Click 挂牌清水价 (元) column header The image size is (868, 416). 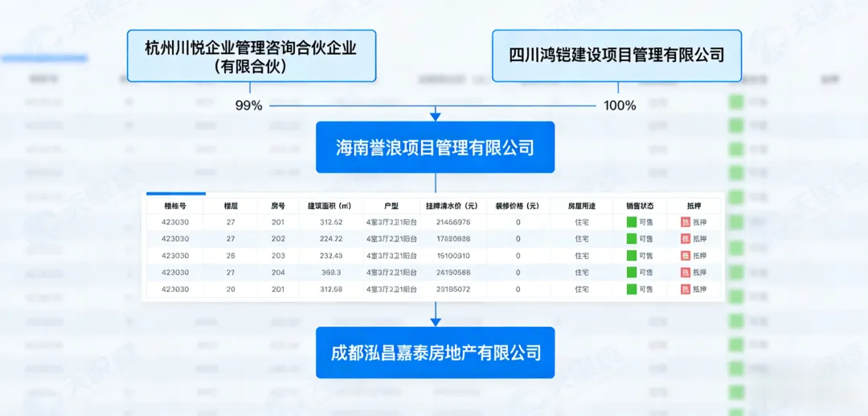click(453, 206)
